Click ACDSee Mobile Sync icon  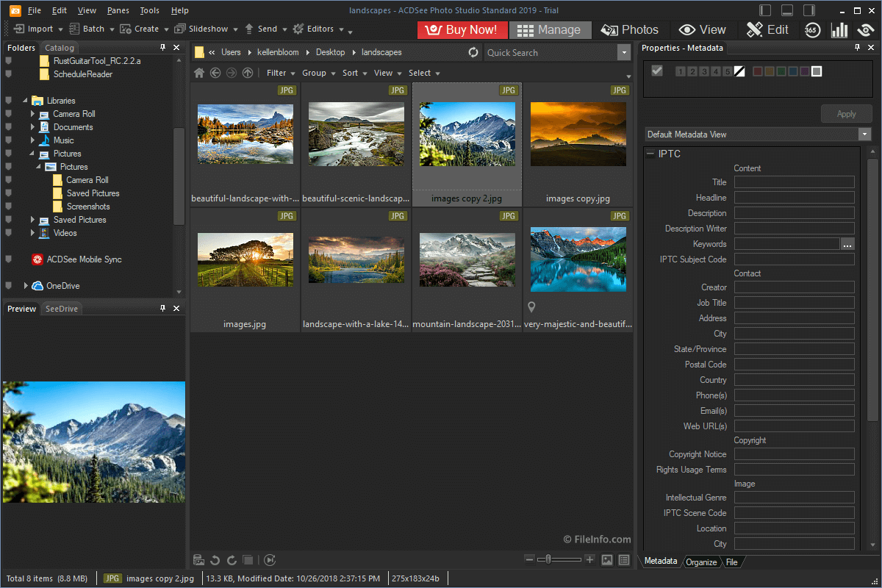(37, 259)
